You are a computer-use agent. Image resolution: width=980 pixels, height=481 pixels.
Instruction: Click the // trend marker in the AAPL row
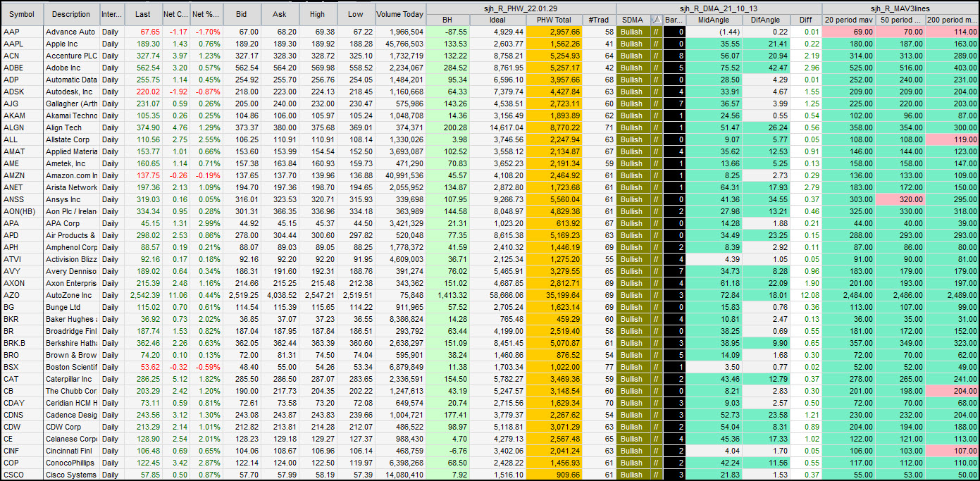[656, 44]
